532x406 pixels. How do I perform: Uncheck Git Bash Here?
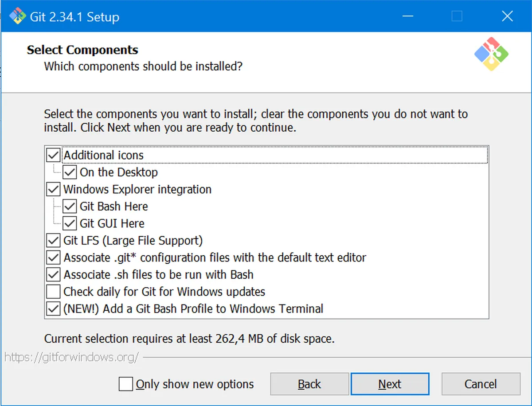tap(70, 207)
